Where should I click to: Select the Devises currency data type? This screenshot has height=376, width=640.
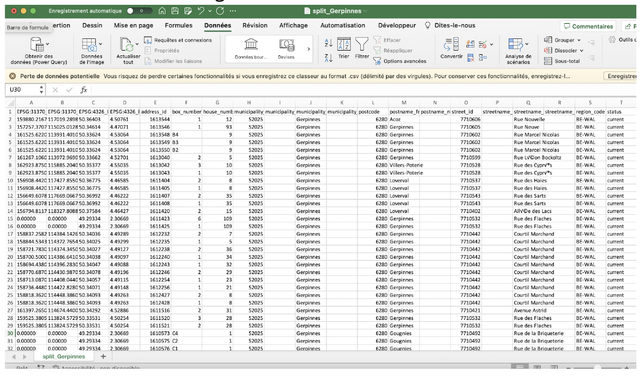[x=286, y=49]
